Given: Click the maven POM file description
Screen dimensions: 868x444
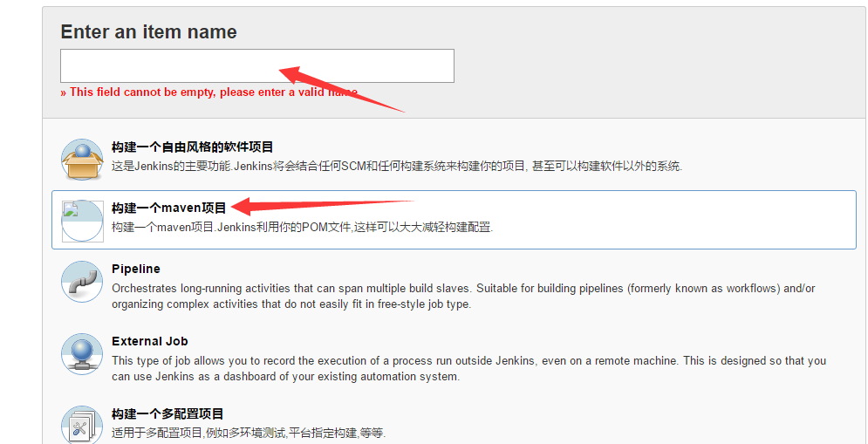Looking at the screenshot, I should 302,227.
